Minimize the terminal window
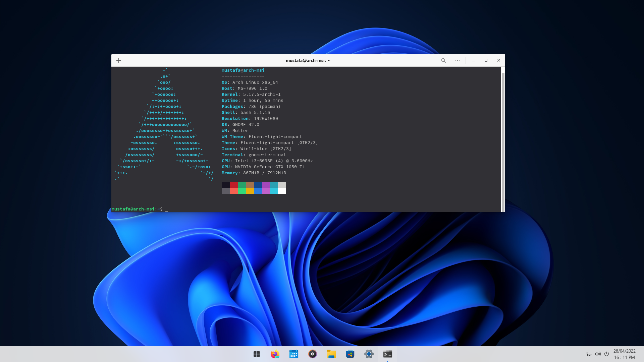 (473, 60)
